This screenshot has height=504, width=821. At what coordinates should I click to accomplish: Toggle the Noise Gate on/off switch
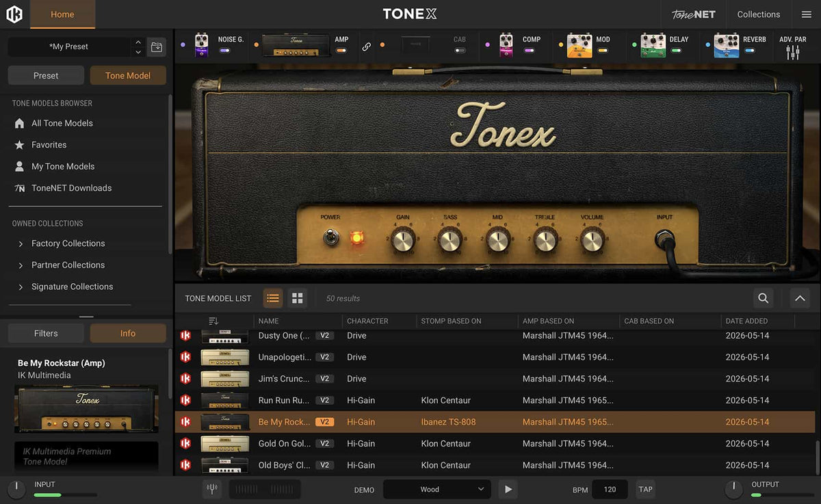[x=224, y=51]
